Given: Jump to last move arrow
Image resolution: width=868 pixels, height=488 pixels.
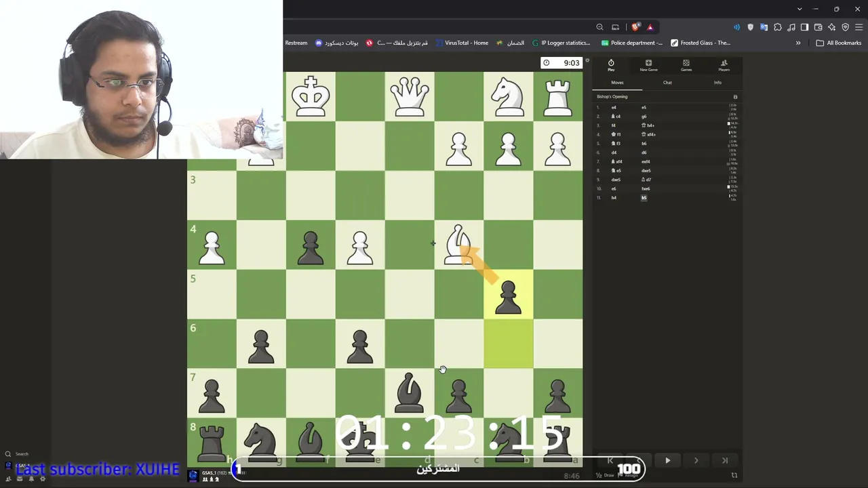Looking at the screenshot, I should coord(724,461).
